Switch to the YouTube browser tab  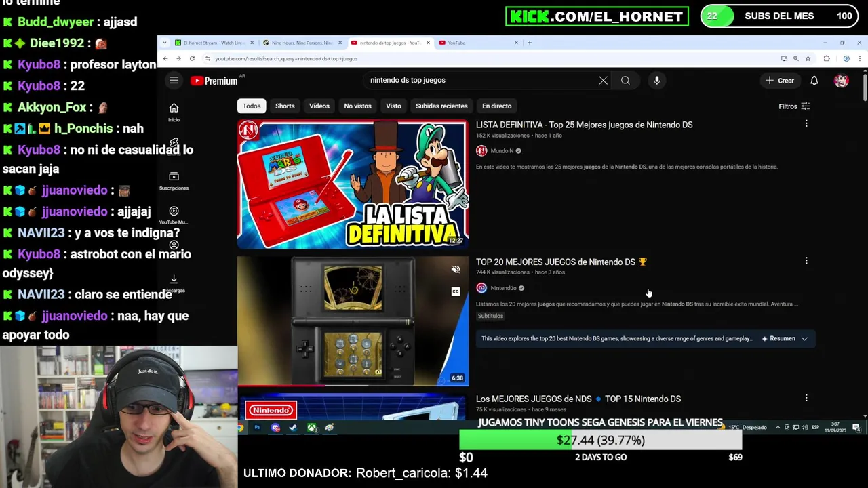478,43
